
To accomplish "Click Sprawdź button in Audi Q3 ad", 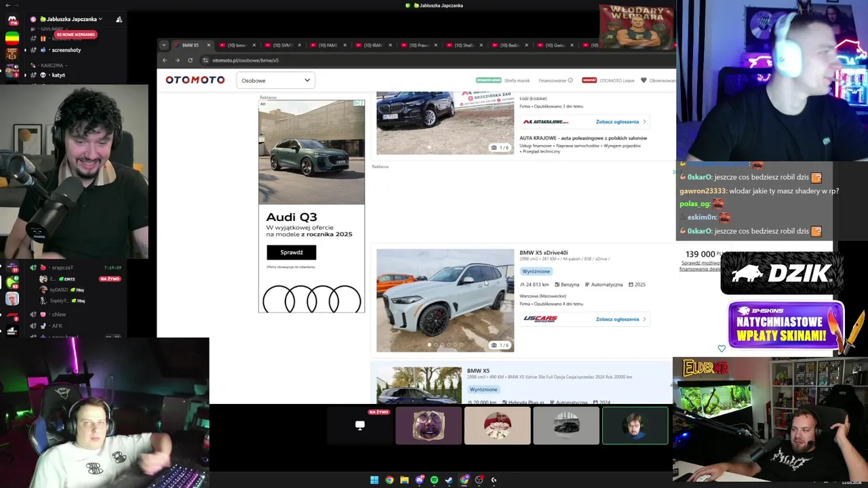I will (x=292, y=252).
